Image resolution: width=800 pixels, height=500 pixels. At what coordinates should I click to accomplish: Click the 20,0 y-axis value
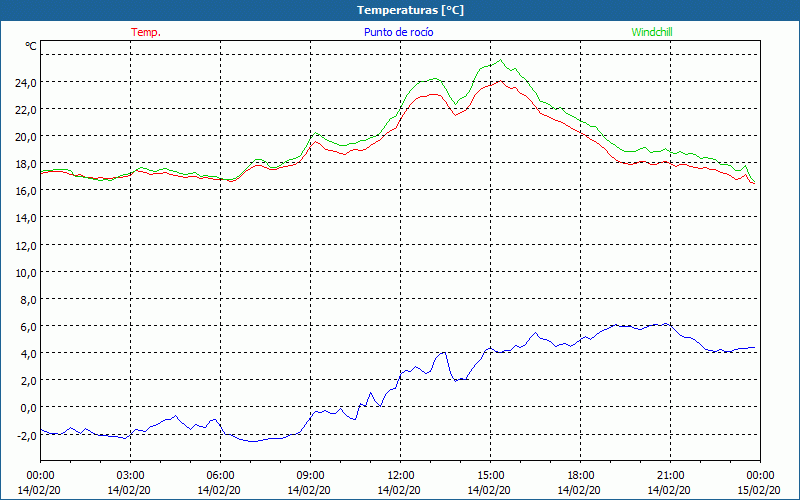[x=26, y=137]
